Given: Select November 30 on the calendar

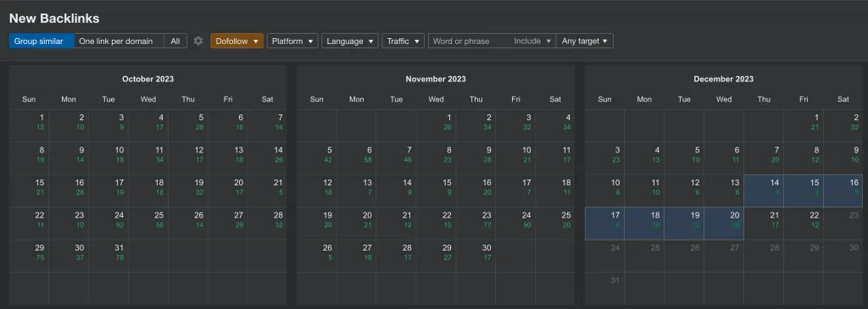Looking at the screenshot, I should 476,256.
